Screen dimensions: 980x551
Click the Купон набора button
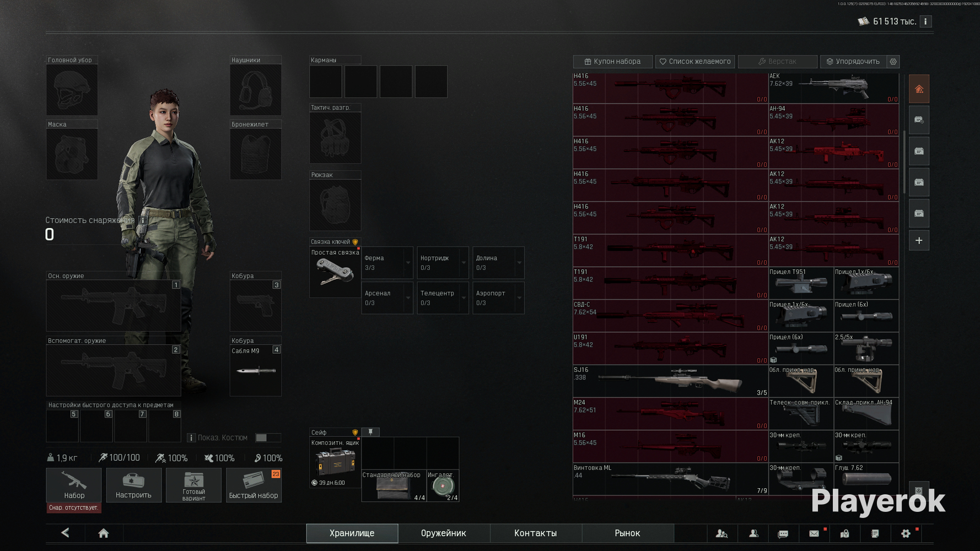tap(613, 62)
